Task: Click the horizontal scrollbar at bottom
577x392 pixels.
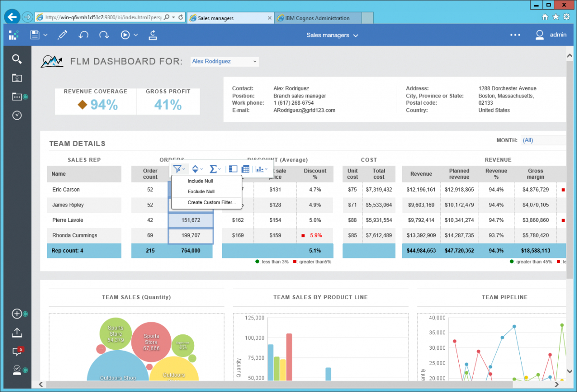Action: [279, 384]
